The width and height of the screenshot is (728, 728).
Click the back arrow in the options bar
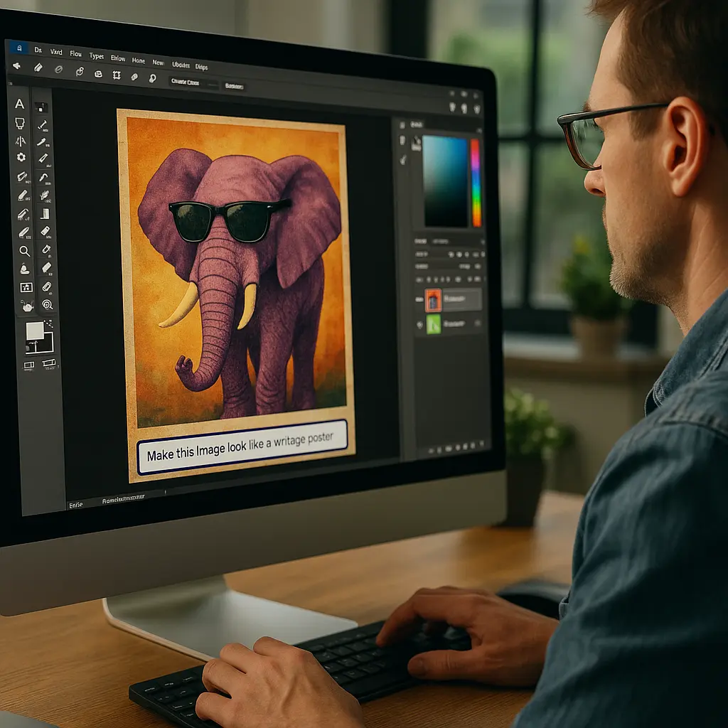tap(17, 66)
